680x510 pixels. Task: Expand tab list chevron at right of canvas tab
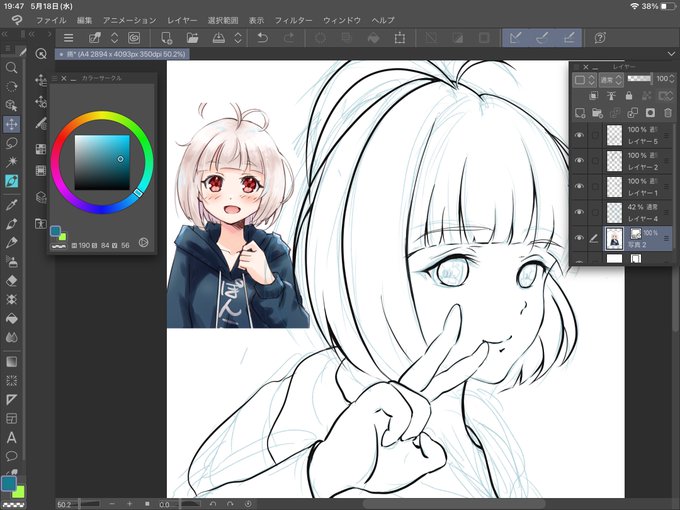(x=671, y=54)
